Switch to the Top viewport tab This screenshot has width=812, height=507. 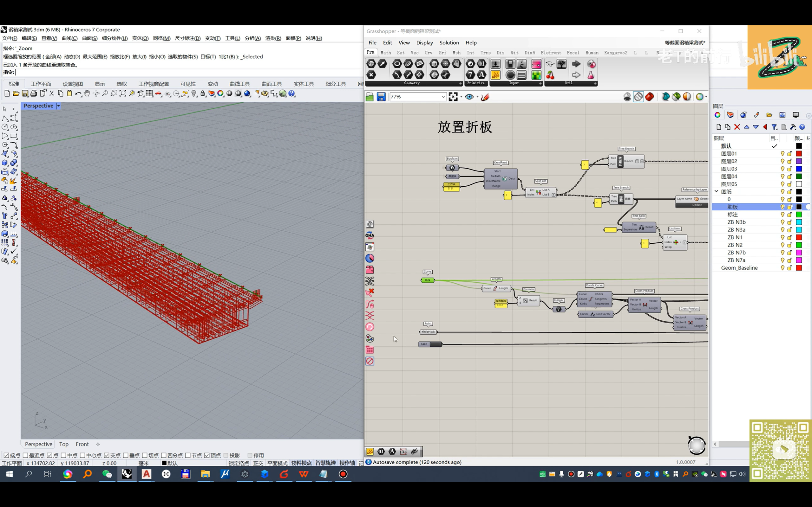pyautogui.click(x=64, y=444)
